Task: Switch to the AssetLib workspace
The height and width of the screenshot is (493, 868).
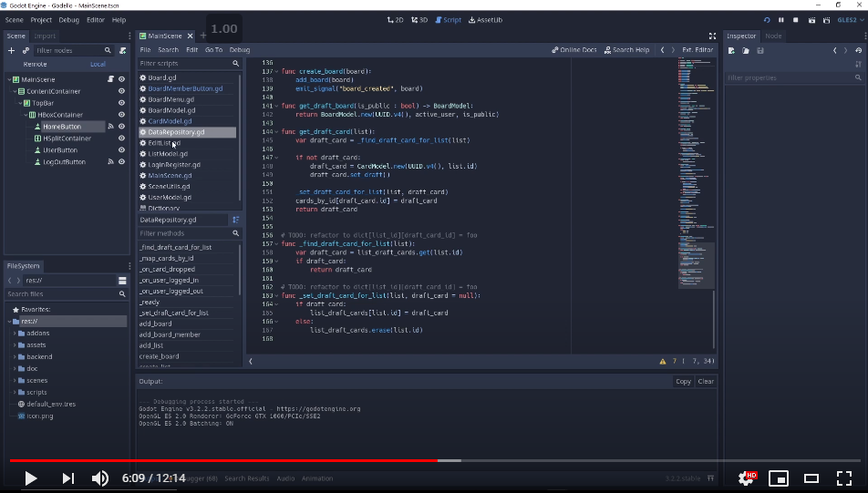Action: (485, 20)
